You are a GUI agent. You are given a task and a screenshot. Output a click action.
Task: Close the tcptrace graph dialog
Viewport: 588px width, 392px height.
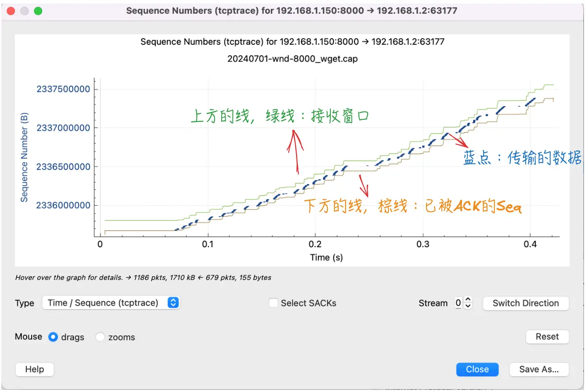[477, 369]
